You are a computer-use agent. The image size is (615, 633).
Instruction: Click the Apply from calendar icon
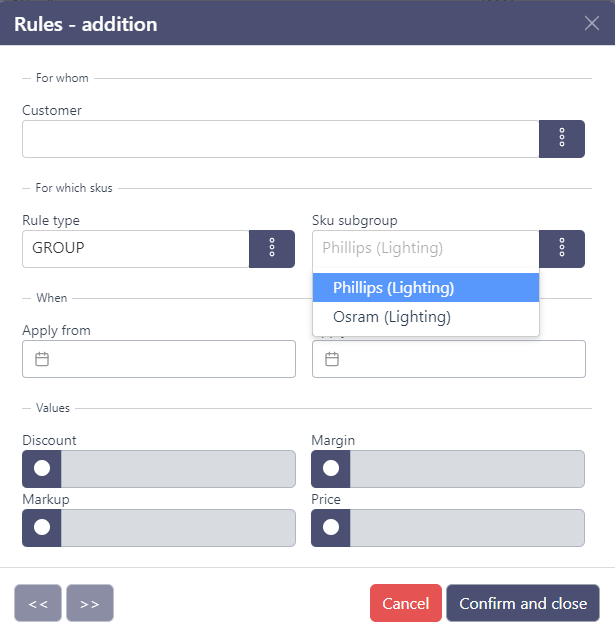(42, 359)
